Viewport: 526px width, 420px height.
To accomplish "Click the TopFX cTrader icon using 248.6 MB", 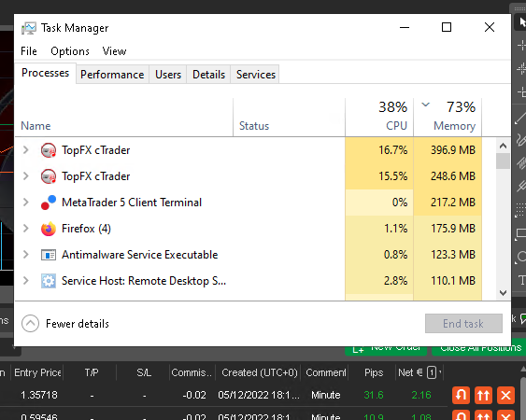I will coord(49,176).
